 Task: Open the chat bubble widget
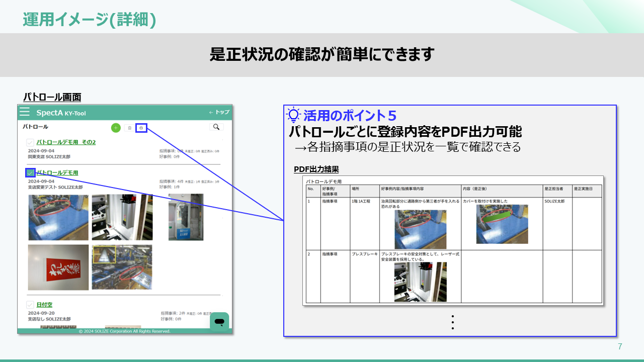[x=219, y=321]
